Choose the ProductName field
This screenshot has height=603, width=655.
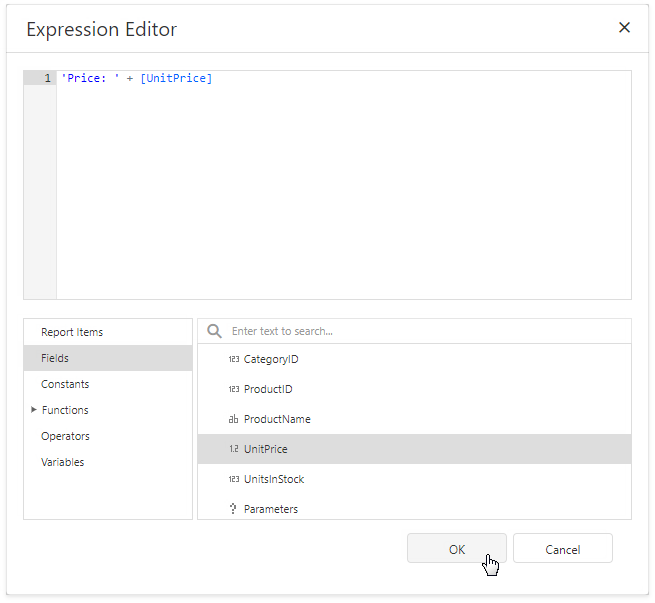414,419
